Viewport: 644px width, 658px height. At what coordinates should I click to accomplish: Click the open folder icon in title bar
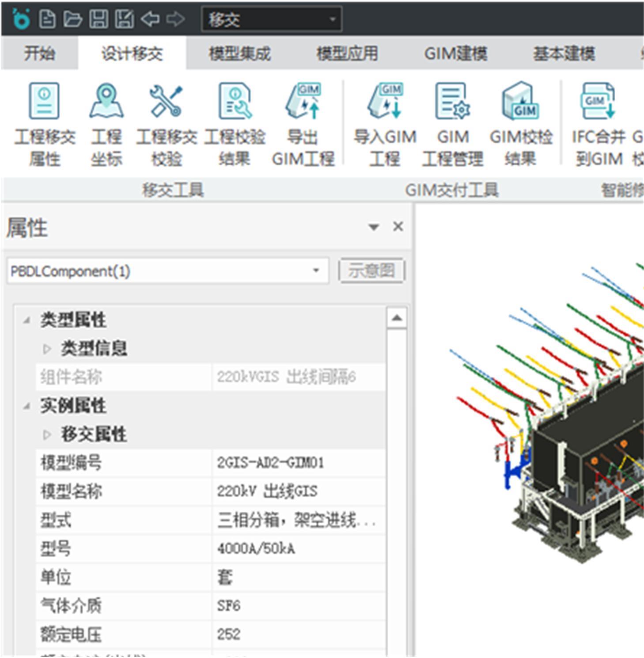coord(72,19)
